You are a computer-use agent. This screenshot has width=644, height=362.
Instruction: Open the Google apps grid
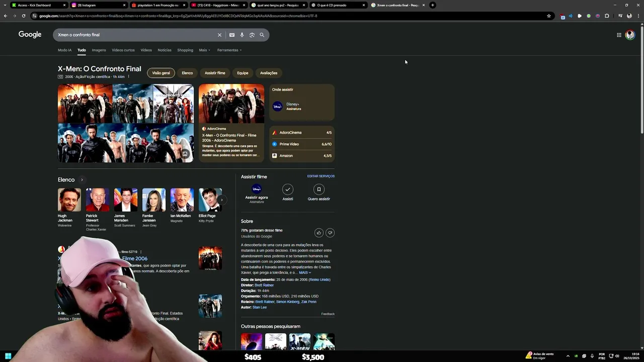tap(619, 35)
